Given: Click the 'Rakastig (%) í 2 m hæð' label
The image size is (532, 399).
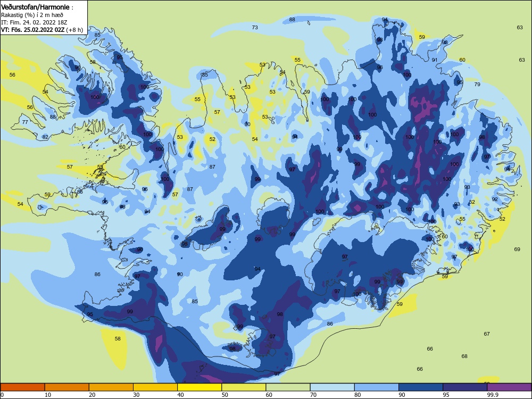Looking at the screenshot, I should pos(32,15).
